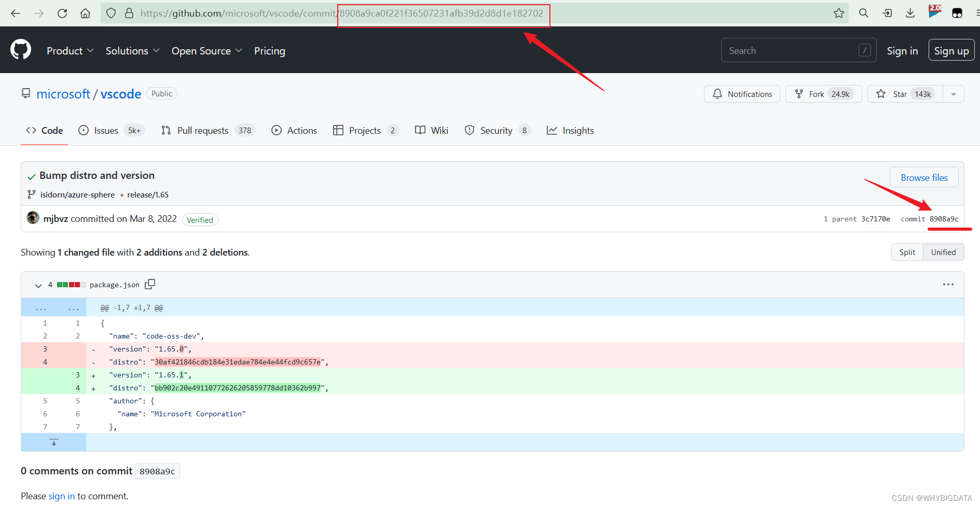Click the extension icon with 2.00 badge

pyautogui.click(x=934, y=12)
